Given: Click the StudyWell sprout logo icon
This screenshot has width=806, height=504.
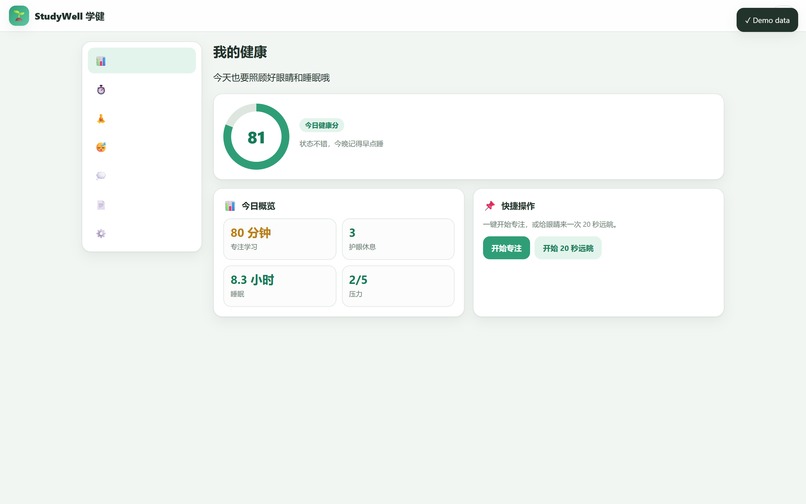Looking at the screenshot, I should 19,16.
